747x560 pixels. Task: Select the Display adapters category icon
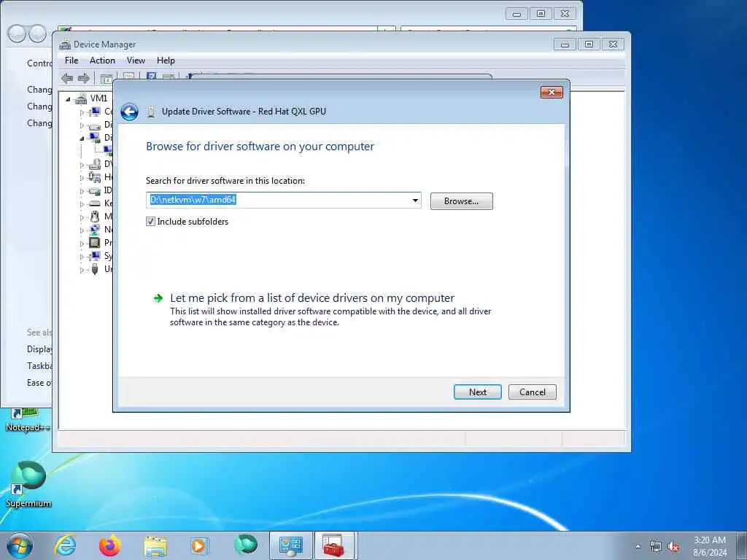[x=95, y=138]
